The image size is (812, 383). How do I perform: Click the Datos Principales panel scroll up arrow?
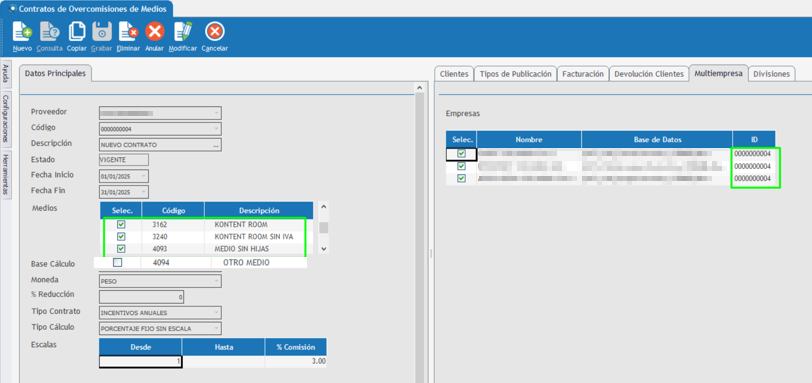(x=419, y=89)
